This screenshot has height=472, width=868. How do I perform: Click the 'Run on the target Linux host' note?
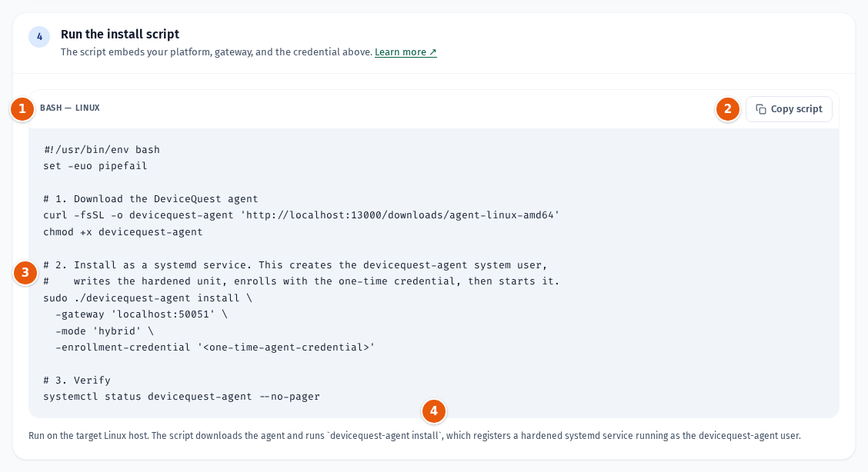click(x=415, y=436)
